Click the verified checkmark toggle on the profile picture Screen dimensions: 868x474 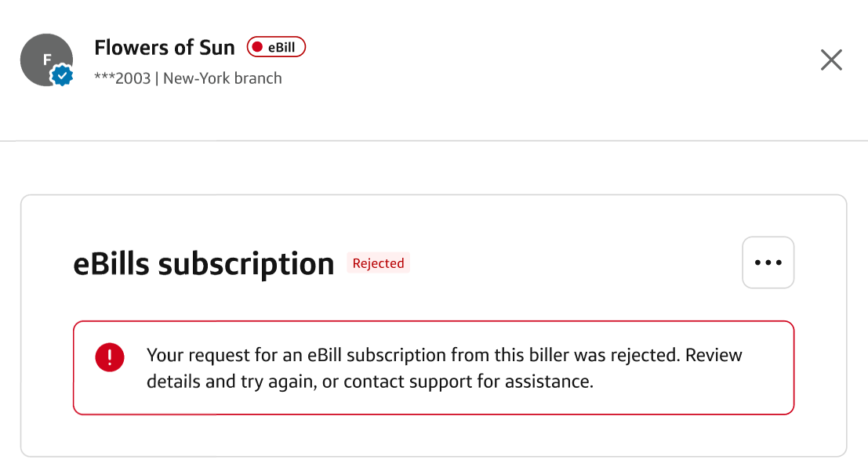60,76
